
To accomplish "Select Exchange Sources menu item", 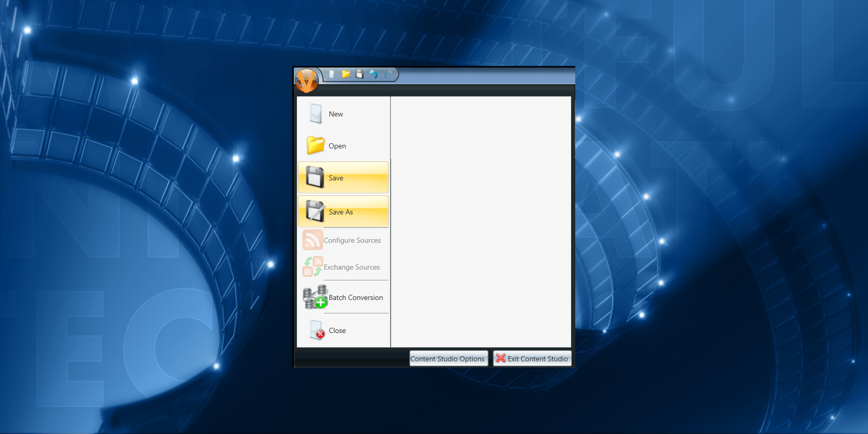I will coord(343,267).
